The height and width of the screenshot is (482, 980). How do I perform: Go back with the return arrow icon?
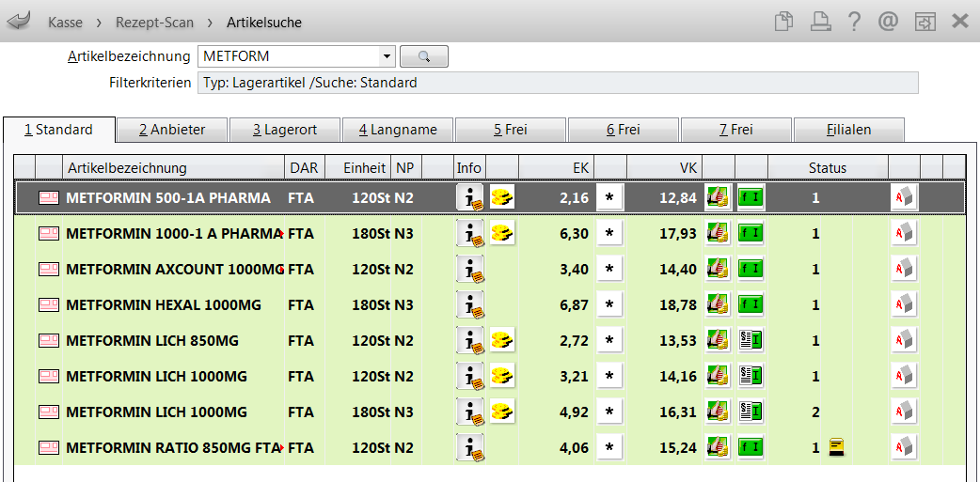tap(19, 23)
